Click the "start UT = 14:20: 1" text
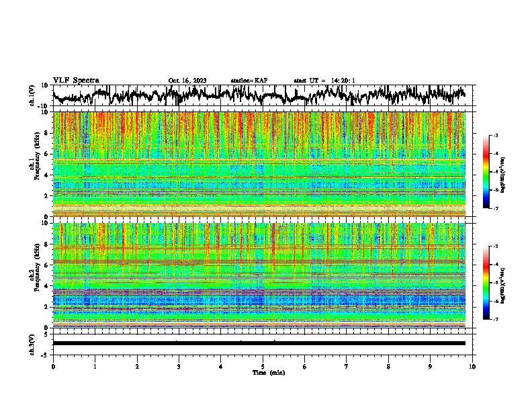The height and width of the screenshot is (411, 532). click(x=324, y=81)
